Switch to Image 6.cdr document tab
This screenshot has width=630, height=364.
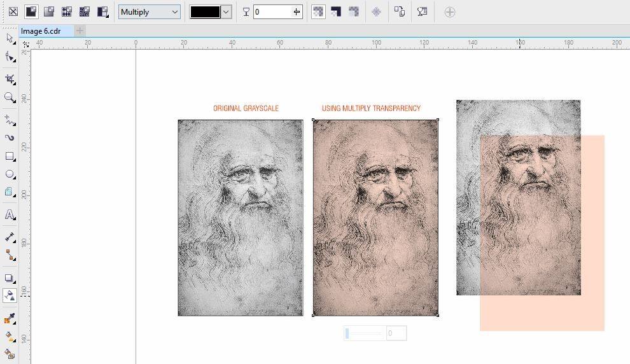pos(46,31)
